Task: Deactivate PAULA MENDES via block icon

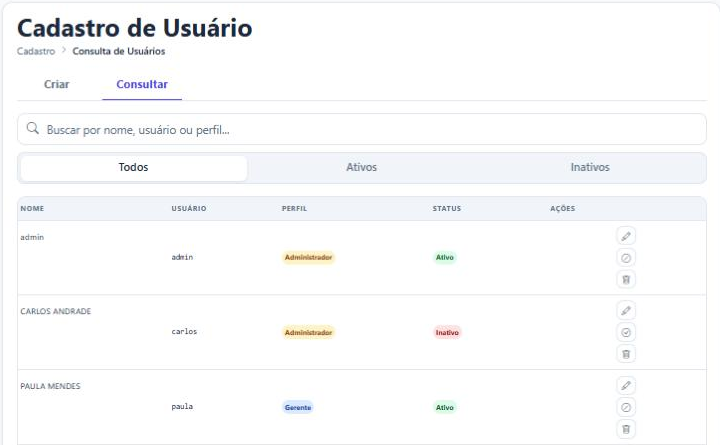Action: click(x=626, y=407)
